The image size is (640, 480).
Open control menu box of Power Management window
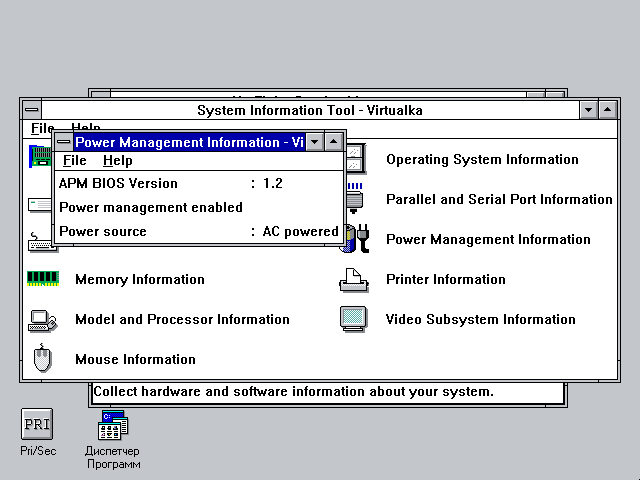(64, 142)
